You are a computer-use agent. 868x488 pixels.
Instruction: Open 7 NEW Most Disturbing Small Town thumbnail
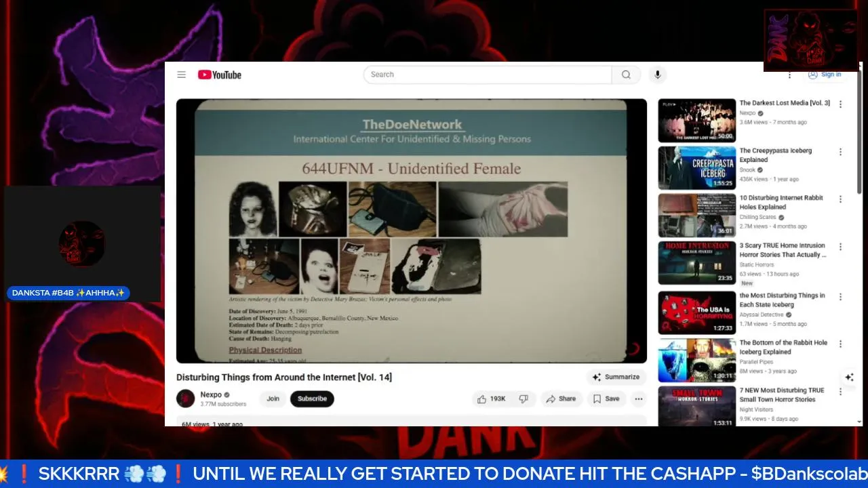[x=696, y=407]
